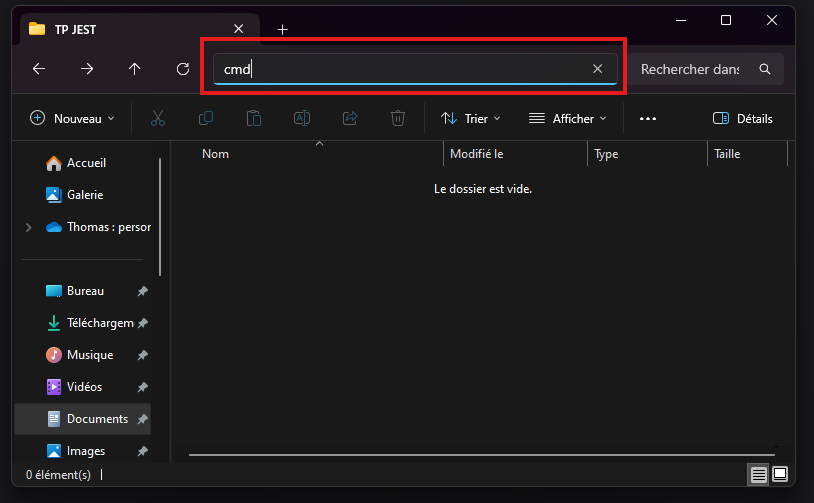Switch to details list view
The width and height of the screenshot is (814, 503).
coord(759,473)
